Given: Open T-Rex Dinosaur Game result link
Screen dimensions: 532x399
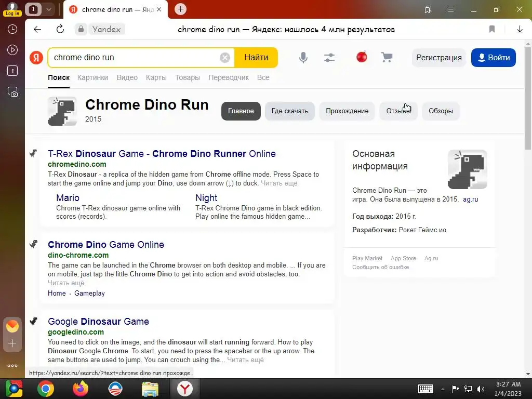Looking at the screenshot, I should click(x=162, y=154).
